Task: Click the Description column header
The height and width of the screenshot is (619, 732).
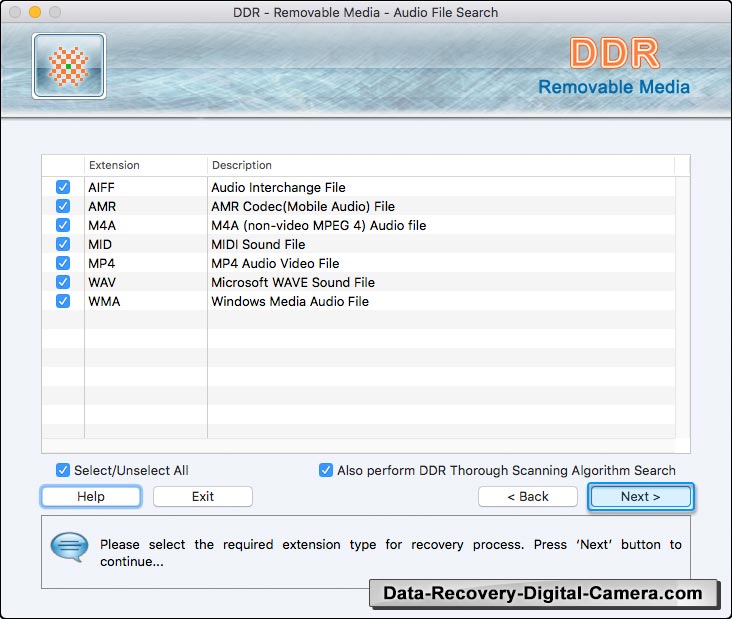Action: (x=441, y=165)
